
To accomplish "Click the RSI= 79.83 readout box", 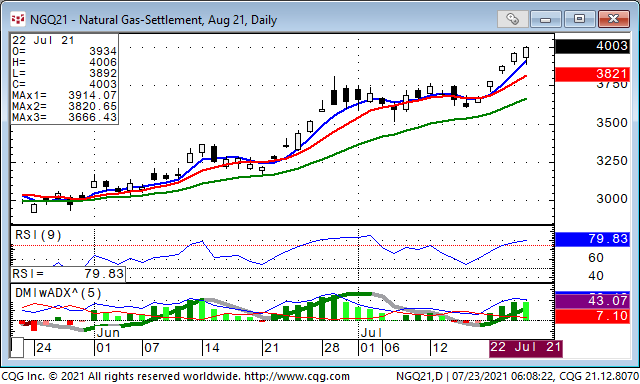I will [x=68, y=274].
